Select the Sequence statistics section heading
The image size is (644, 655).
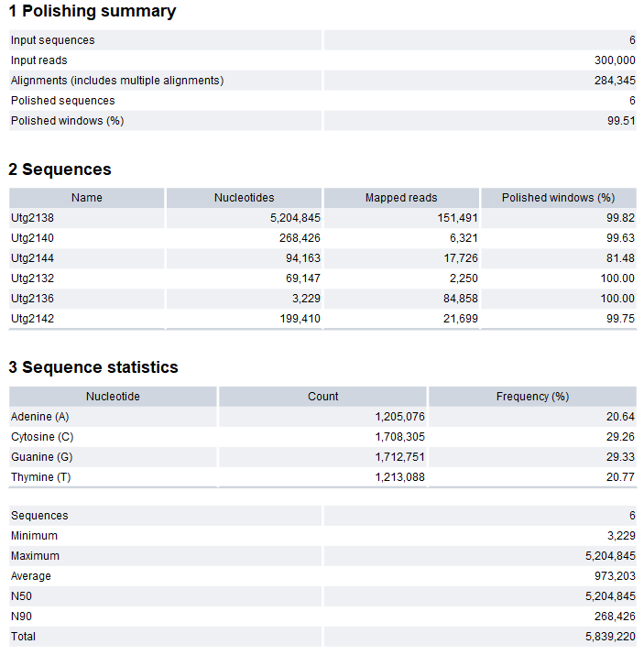93,367
